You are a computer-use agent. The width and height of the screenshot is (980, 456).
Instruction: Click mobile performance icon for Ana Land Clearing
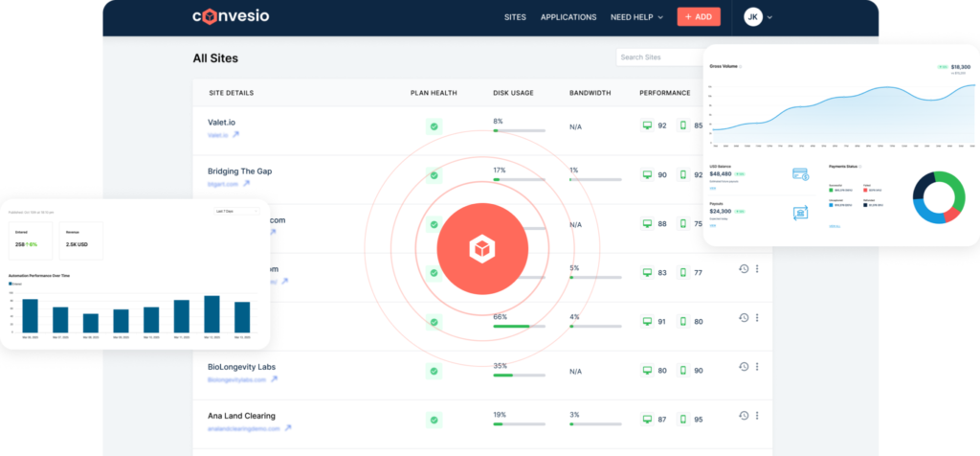(x=683, y=419)
